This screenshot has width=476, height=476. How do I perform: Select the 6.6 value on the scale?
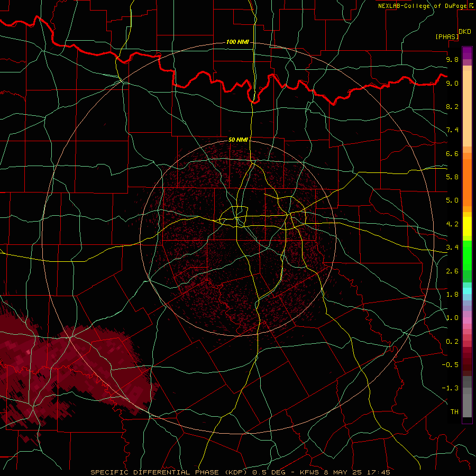pos(452,153)
